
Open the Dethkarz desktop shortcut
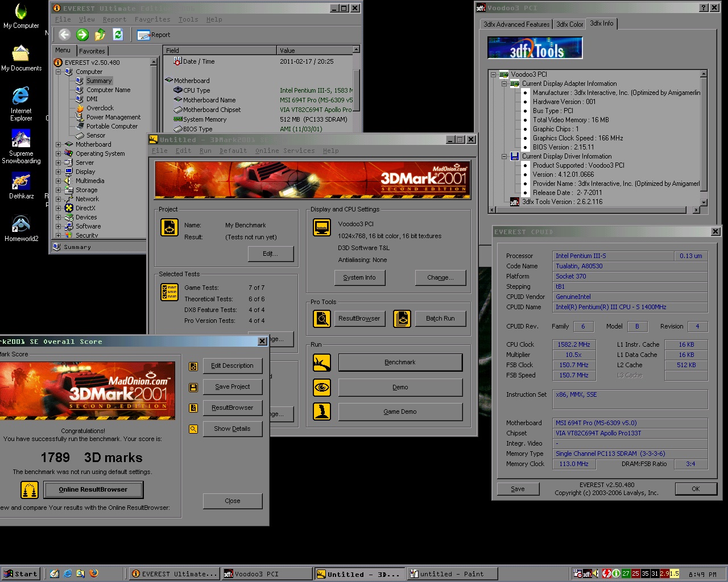click(21, 186)
